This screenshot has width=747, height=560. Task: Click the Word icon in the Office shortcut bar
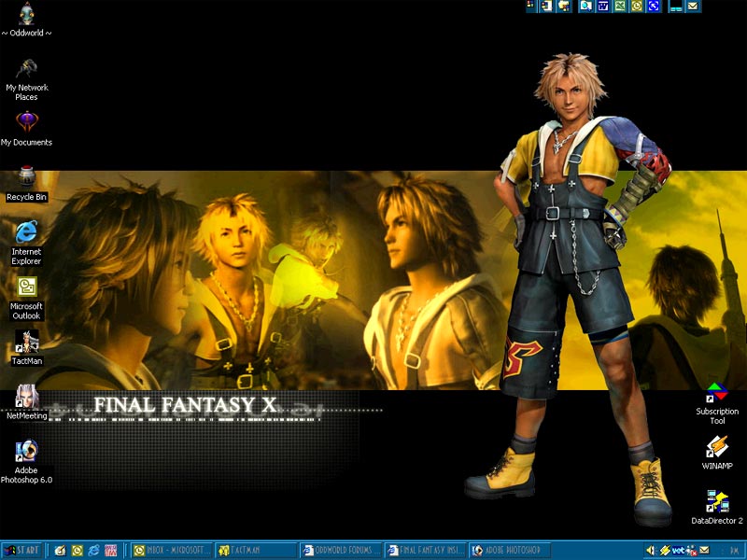coord(603,6)
